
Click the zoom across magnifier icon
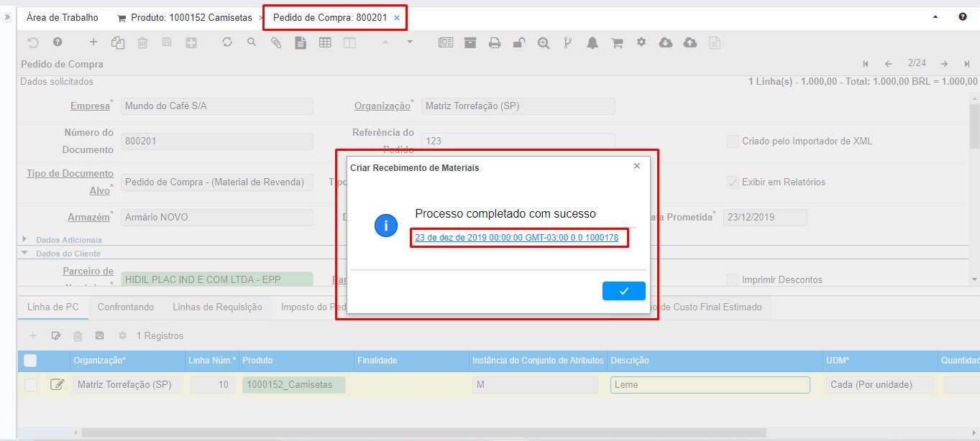(544, 43)
